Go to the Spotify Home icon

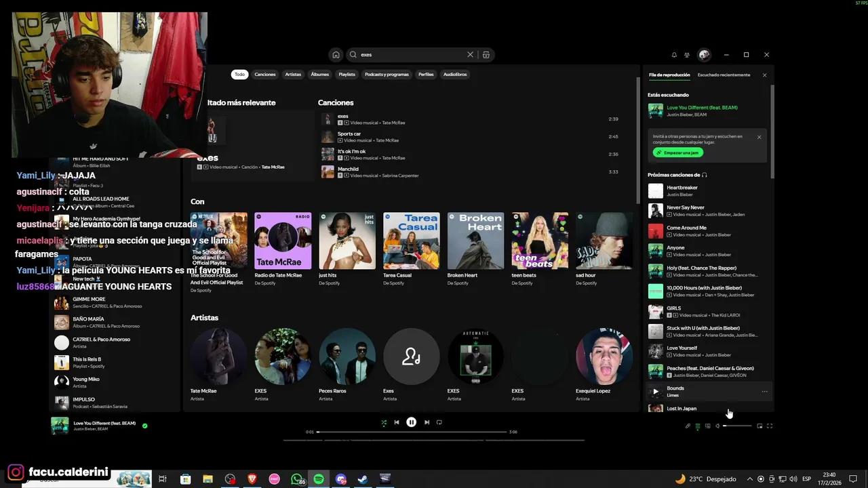(x=336, y=55)
